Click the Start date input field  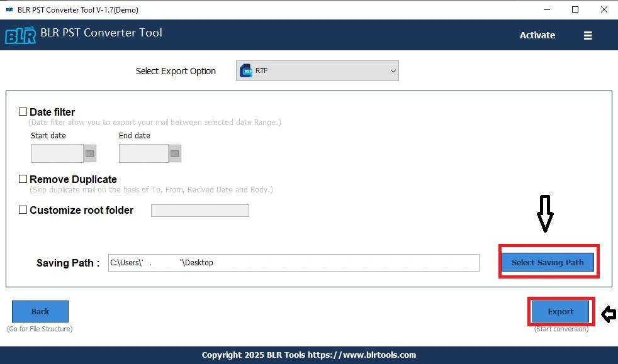click(x=57, y=153)
